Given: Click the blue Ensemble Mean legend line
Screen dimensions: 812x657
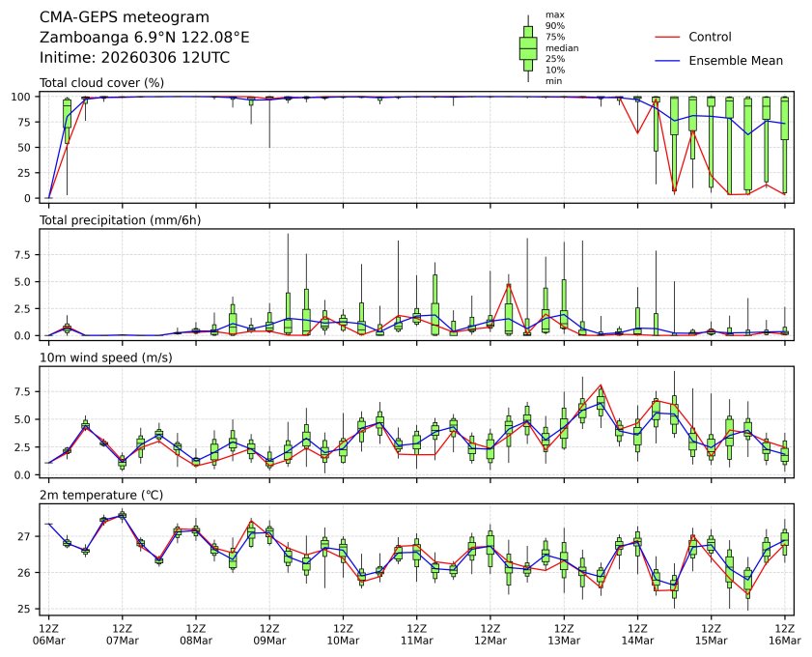Looking at the screenshot, I should pyautogui.click(x=667, y=60).
